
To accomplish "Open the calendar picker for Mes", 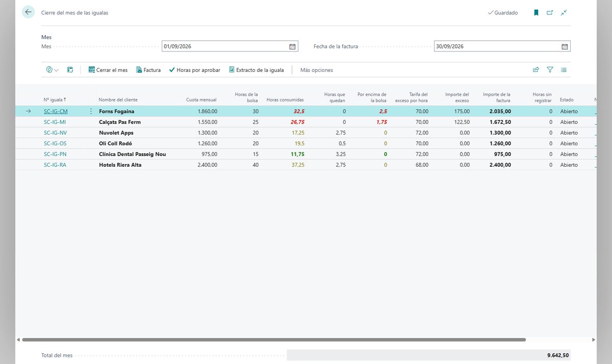I will coord(292,46).
